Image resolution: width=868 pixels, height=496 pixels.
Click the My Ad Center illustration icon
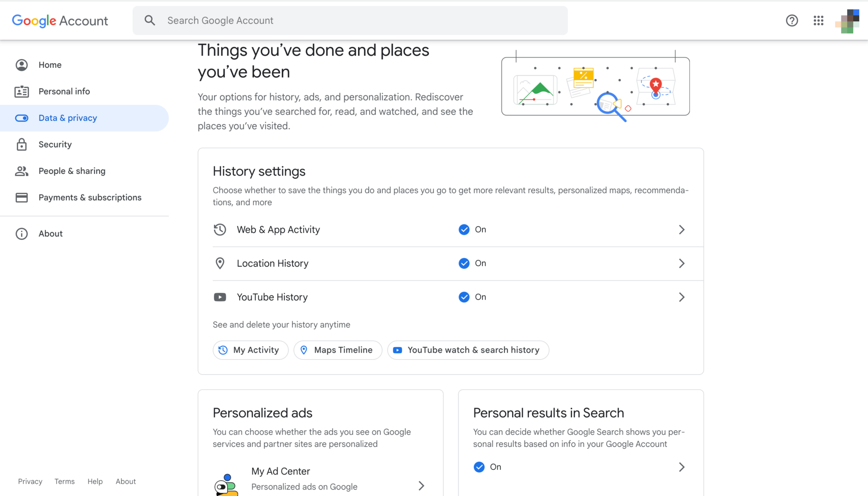226,485
